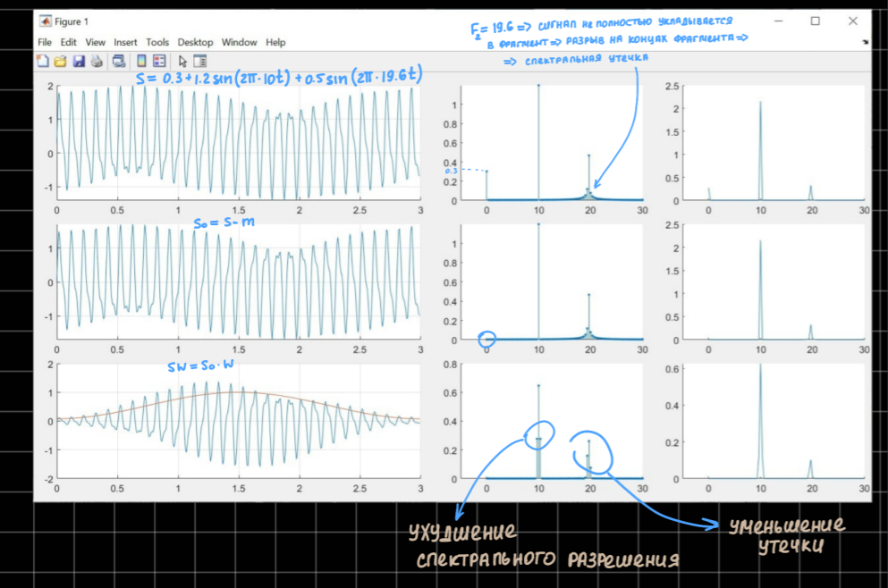Screen dimensions: 888x588
Task: Select the top time-domain signal plot ranging to 2
Action: pos(239,143)
